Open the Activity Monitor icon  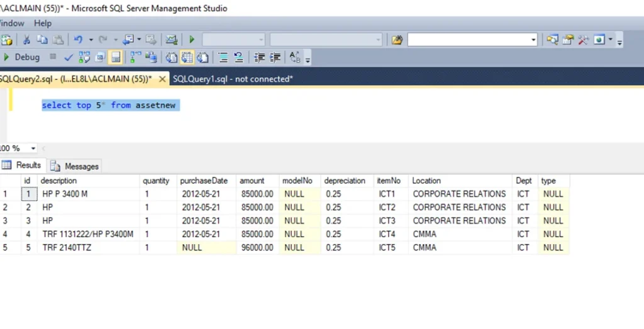(171, 40)
